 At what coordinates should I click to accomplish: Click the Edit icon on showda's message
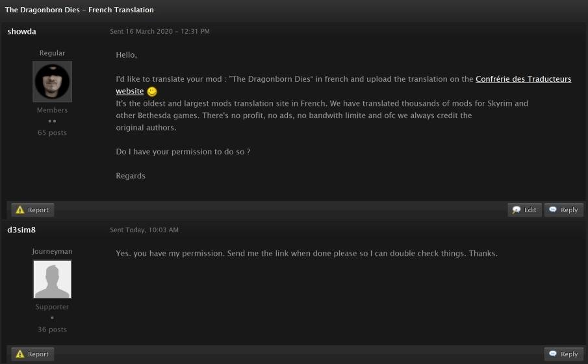517,210
